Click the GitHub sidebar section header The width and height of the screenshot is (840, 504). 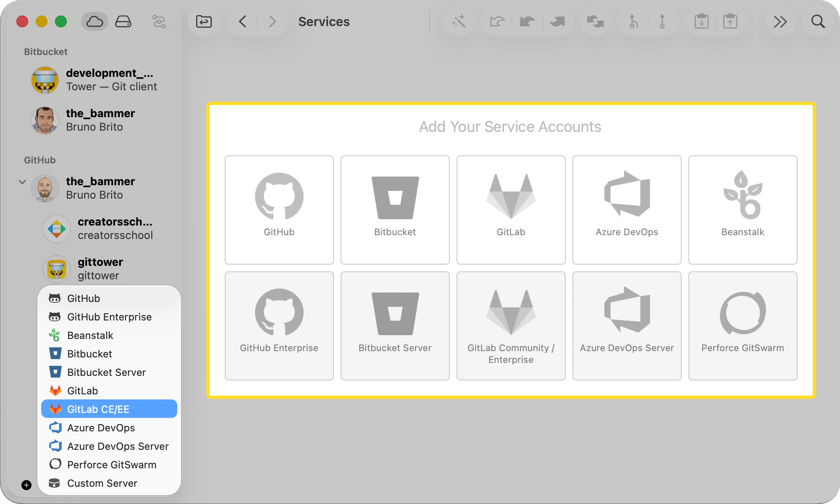coord(40,160)
